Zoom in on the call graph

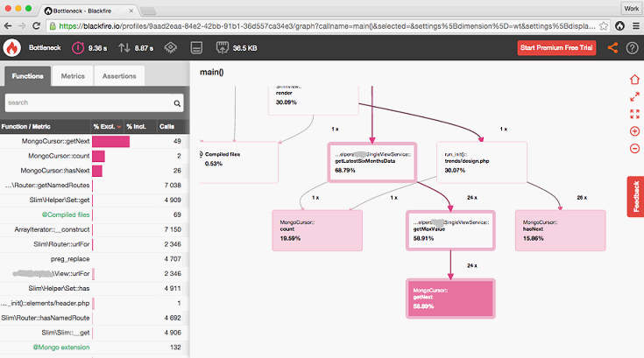[x=634, y=131]
